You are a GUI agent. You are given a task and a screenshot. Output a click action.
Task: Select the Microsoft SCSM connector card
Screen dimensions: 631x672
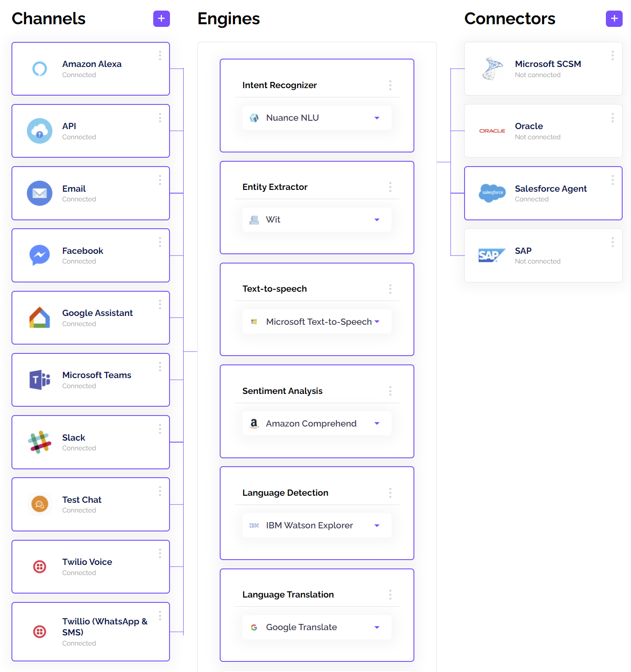(x=543, y=69)
